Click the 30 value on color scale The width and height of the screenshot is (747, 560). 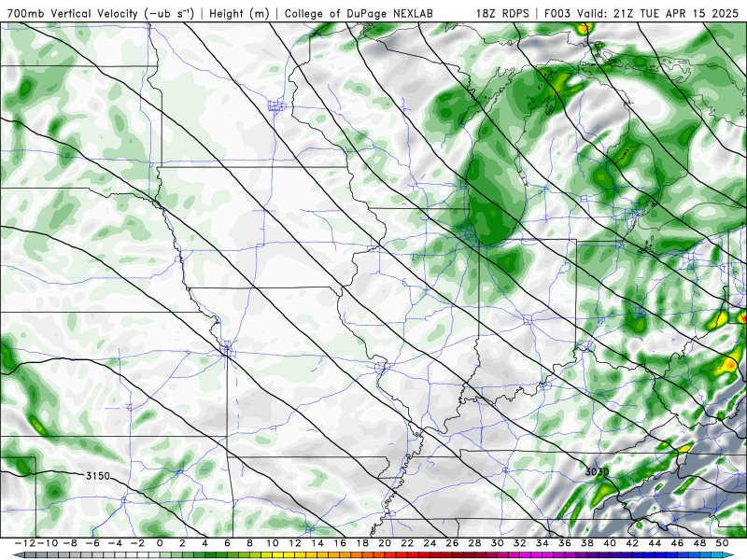pyautogui.click(x=497, y=543)
